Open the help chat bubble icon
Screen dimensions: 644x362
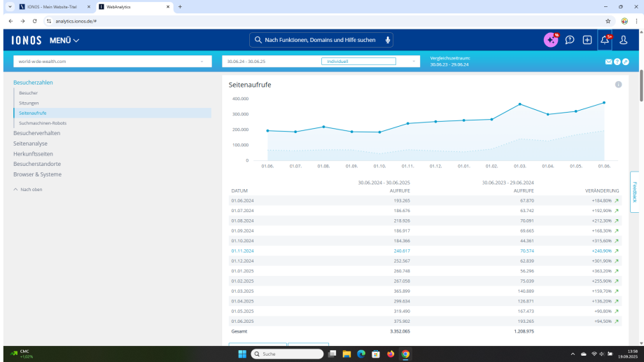pyautogui.click(x=570, y=40)
